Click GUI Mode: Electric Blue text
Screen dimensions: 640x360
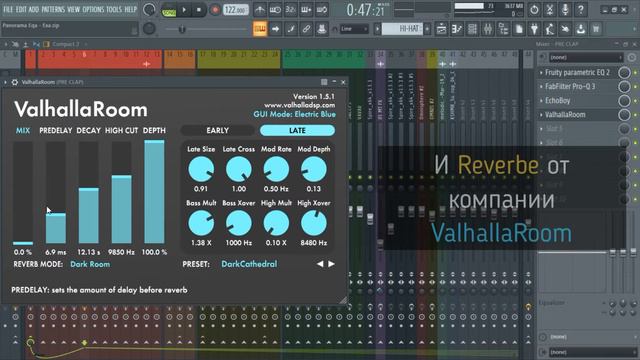(294, 114)
